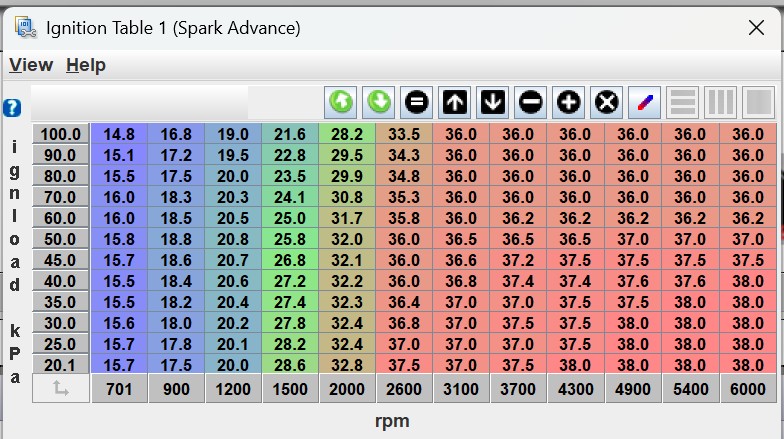Open the View menu
Viewport: 784px width, 439px height.
(x=31, y=65)
